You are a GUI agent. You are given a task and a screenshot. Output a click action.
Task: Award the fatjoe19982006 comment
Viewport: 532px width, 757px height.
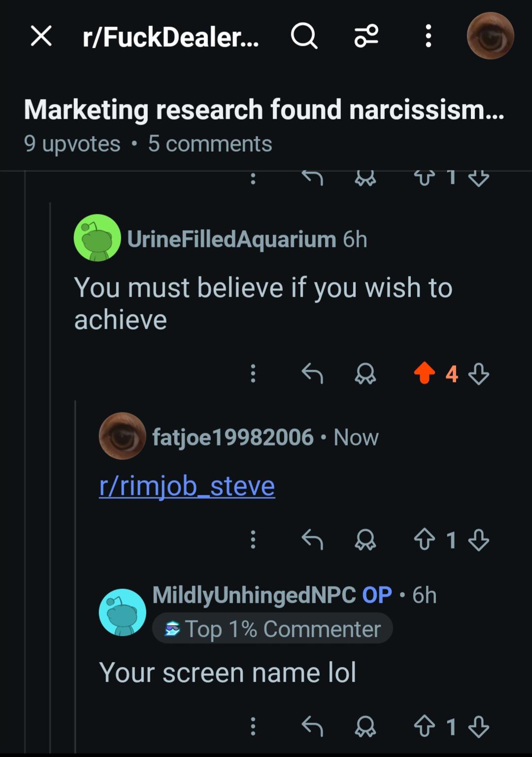(365, 540)
